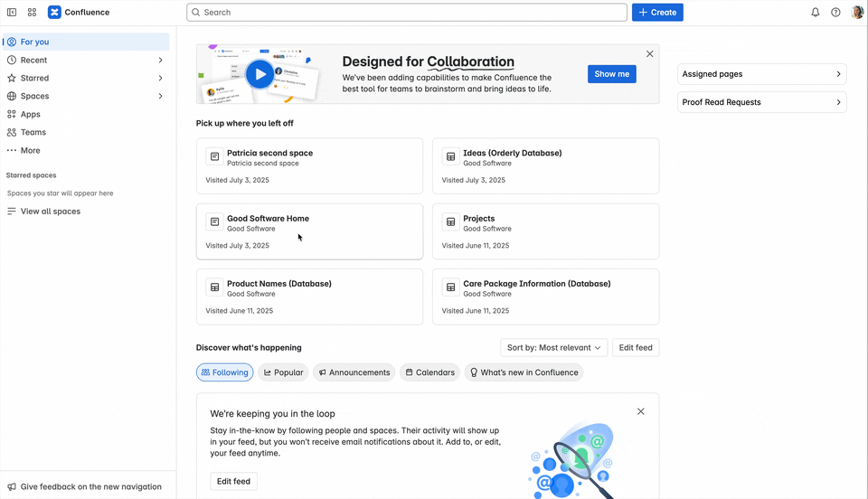Screen dimensions: 868x499
Task: Open the Proof Read Requests panel
Action: point(761,102)
